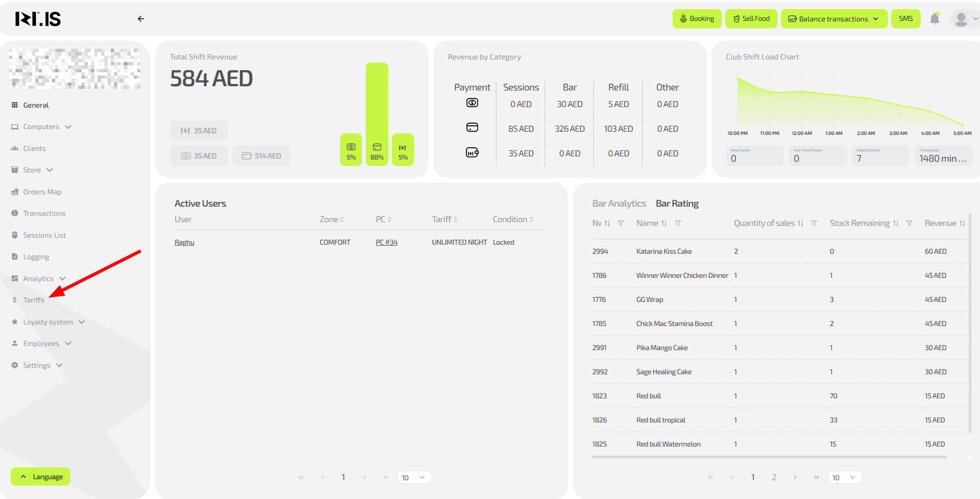Image resolution: width=980 pixels, height=499 pixels.
Task: Expand the Loyalty system menu
Action: tap(48, 322)
